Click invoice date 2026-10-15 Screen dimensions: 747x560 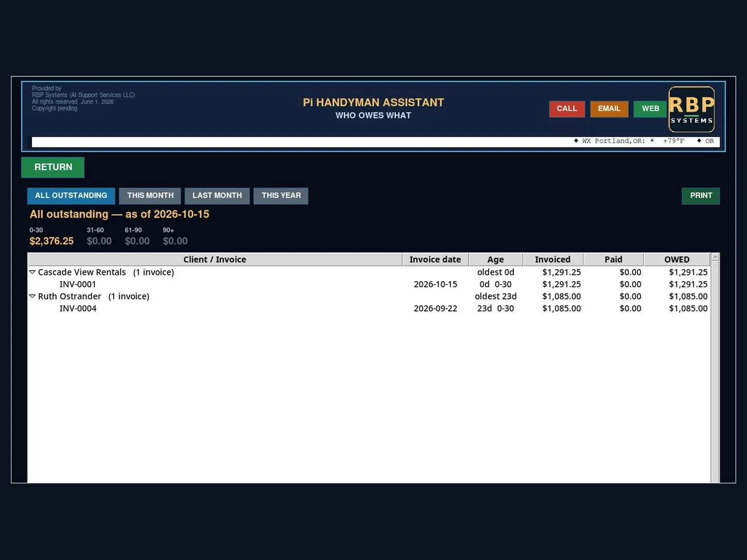click(435, 284)
